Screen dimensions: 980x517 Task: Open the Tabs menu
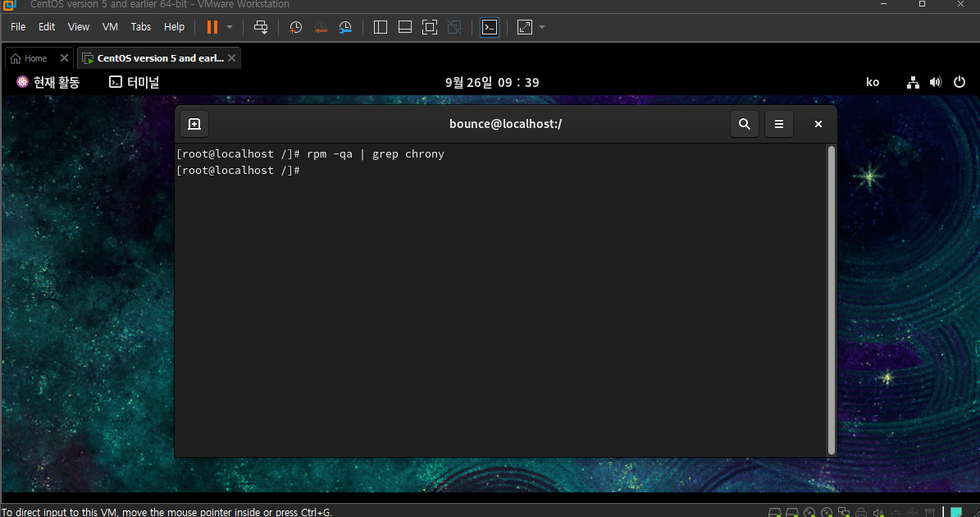140,27
